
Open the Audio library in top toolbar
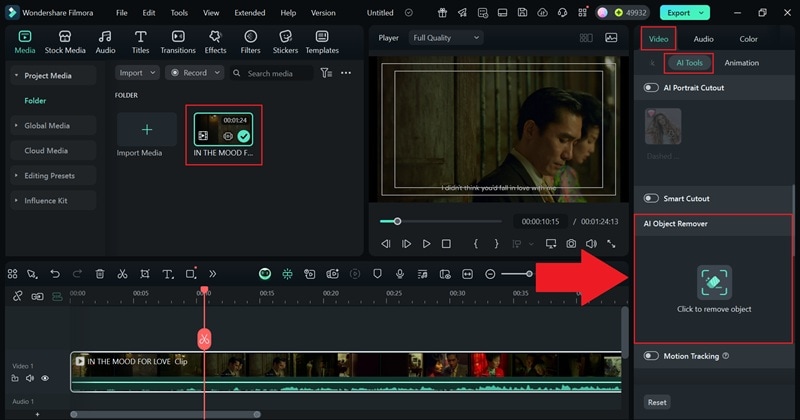tap(105, 42)
